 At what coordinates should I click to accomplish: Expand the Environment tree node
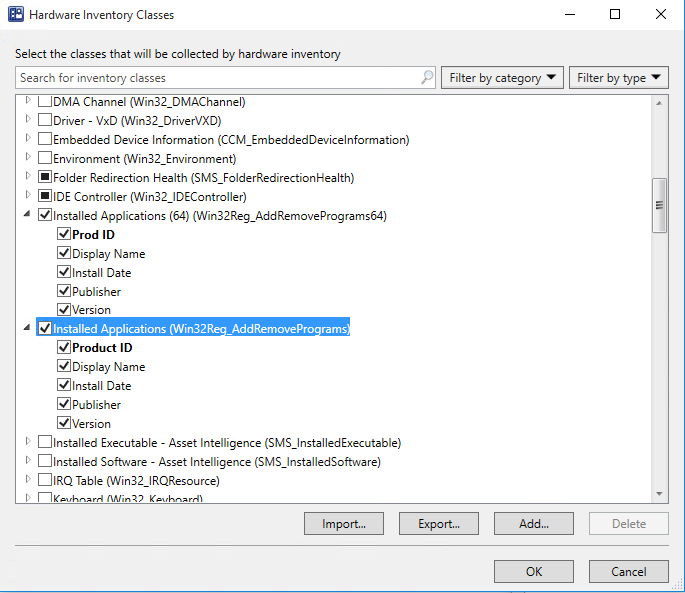pos(28,157)
